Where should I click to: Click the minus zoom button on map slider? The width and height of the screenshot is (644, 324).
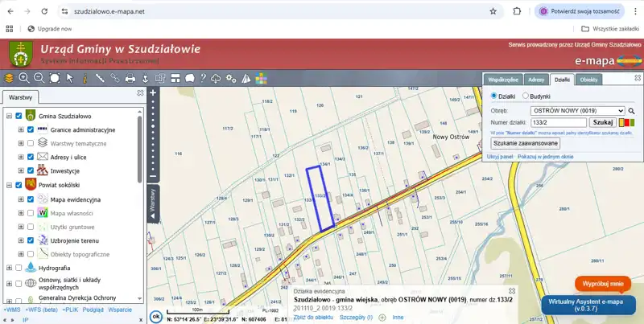point(153,176)
